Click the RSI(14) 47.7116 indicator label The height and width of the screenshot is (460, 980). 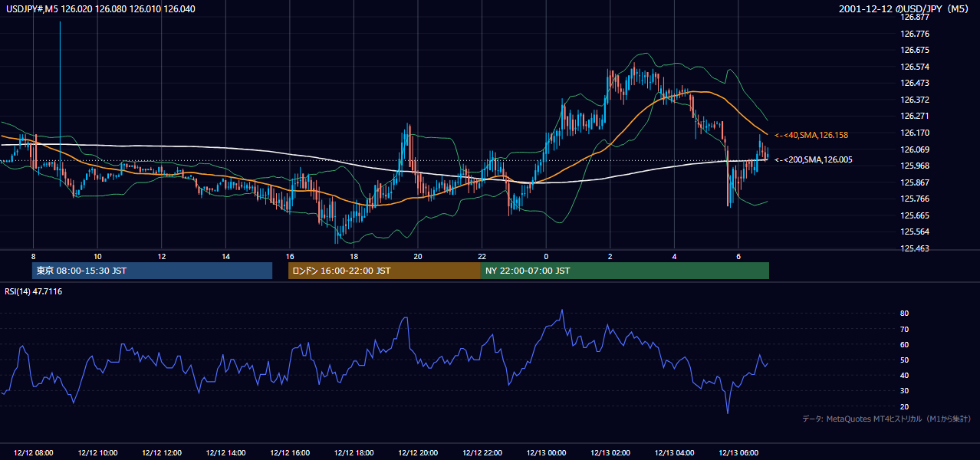pyautogui.click(x=34, y=291)
